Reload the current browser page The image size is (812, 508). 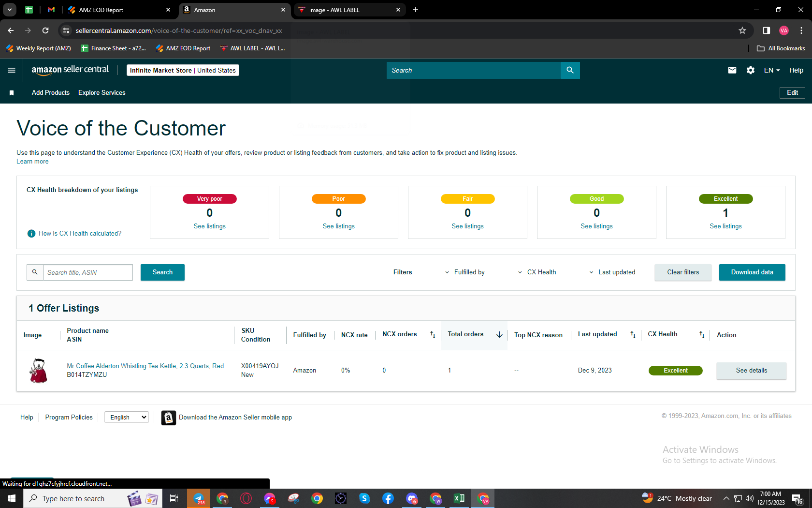point(45,30)
